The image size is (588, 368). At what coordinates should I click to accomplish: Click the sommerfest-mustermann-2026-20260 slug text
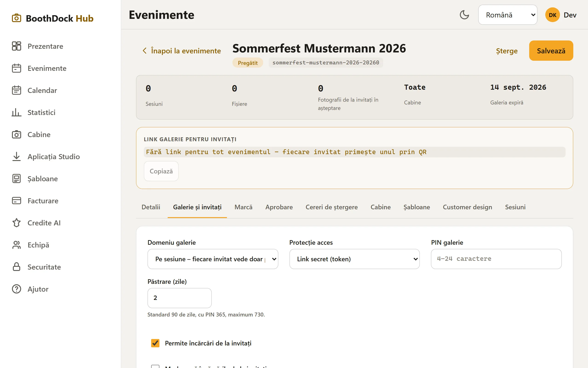(x=326, y=63)
